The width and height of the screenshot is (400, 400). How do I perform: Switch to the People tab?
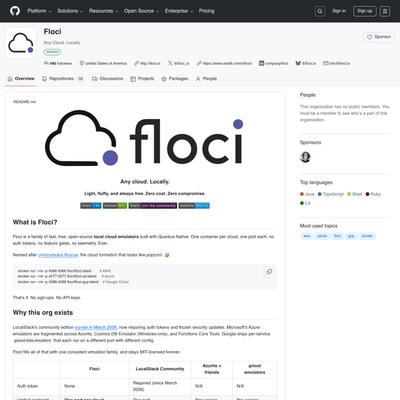(206, 79)
